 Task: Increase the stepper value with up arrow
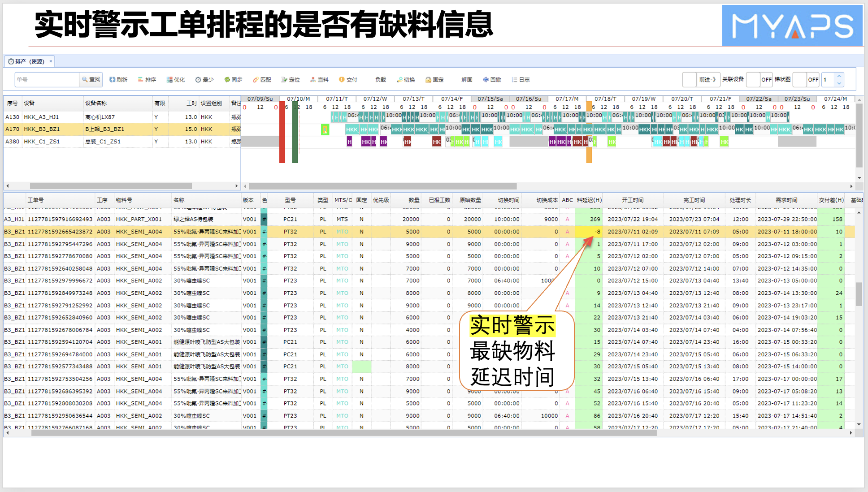pos(839,76)
